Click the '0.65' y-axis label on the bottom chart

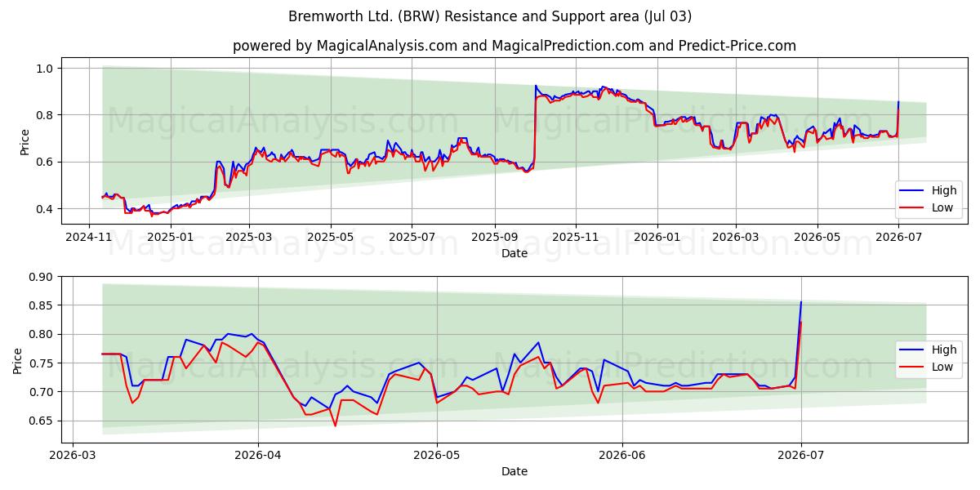click(x=42, y=421)
